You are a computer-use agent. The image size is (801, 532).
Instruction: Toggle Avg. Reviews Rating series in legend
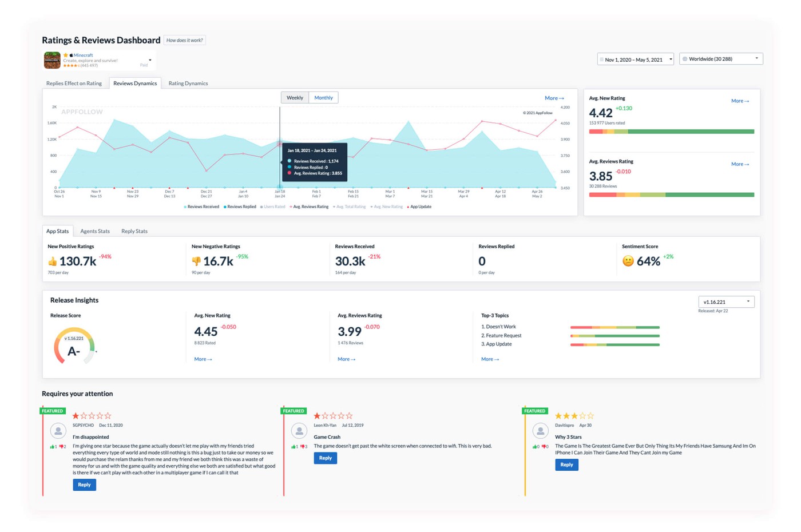pyautogui.click(x=309, y=207)
